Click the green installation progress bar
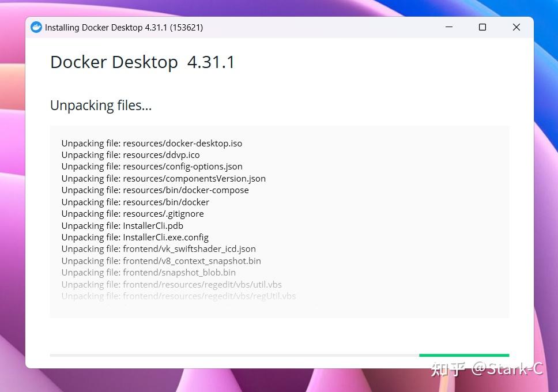 click(464, 355)
